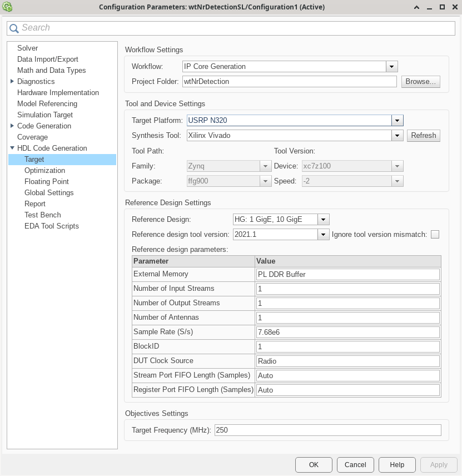Open the disabled Device dropdown
The image size is (462, 476).
(397, 166)
